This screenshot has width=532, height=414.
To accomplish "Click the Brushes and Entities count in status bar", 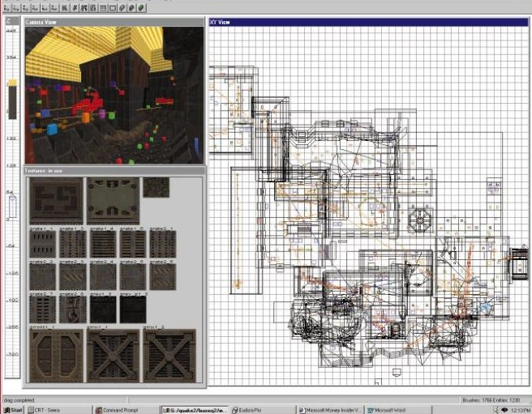I will point(491,400).
